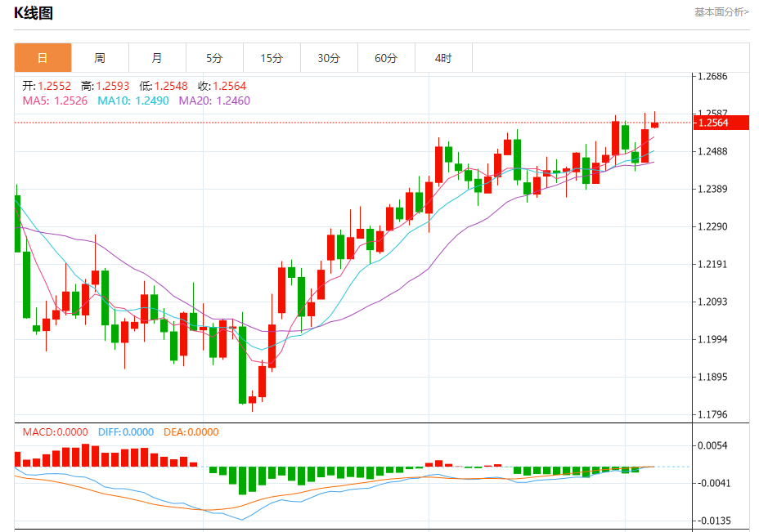This screenshot has height=532, width=759.
Task: Click the -0.0041 MACD axis label
Action: (712, 483)
